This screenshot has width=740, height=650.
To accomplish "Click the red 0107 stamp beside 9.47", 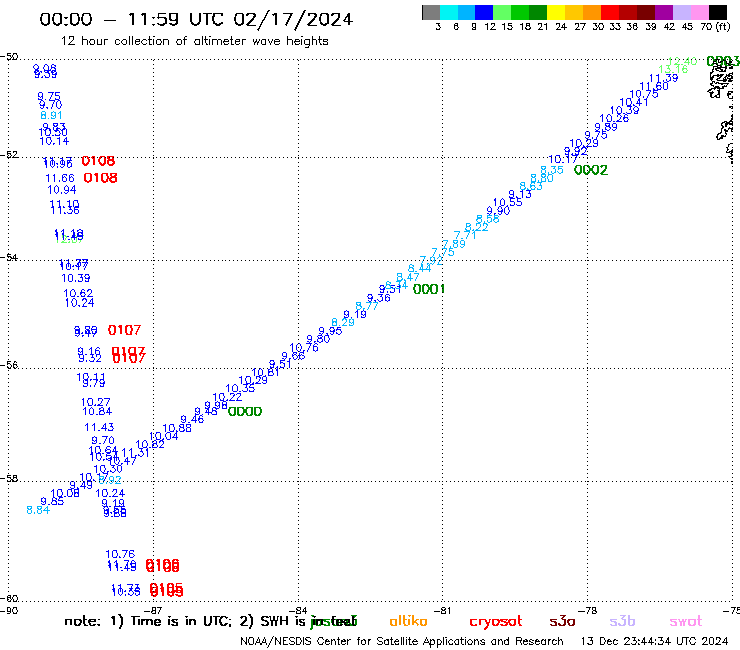I will [x=124, y=330].
